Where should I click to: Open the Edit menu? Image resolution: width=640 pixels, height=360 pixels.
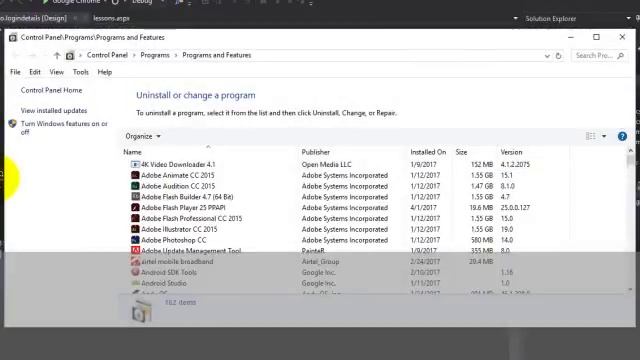point(35,72)
